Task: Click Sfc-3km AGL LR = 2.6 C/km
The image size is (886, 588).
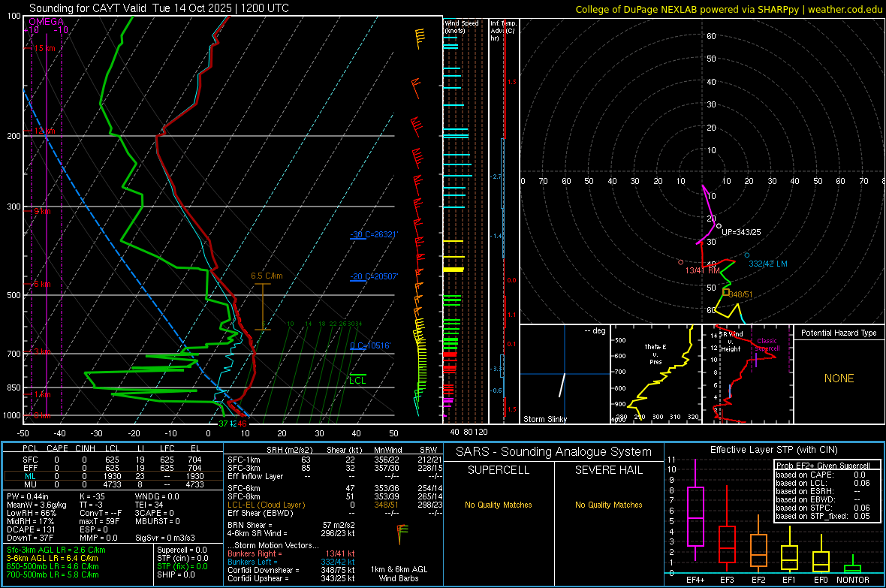Action: point(56,550)
